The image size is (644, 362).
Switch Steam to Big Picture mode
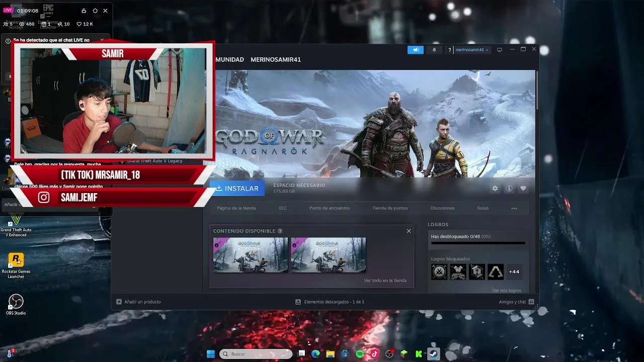pyautogui.click(x=499, y=50)
